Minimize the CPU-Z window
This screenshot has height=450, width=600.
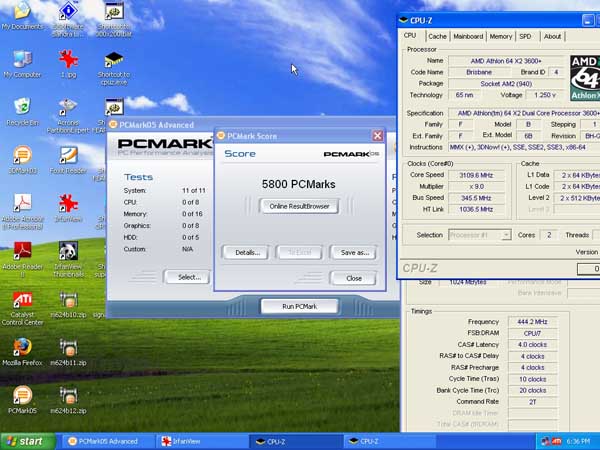coord(588,20)
